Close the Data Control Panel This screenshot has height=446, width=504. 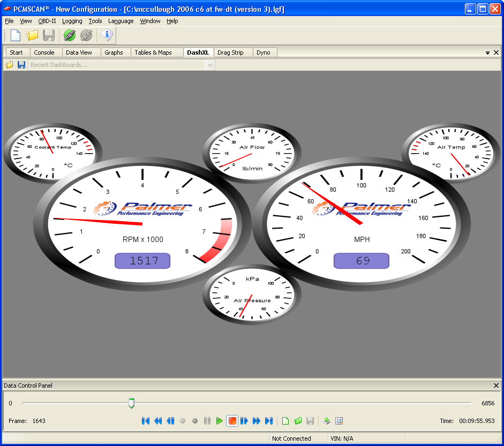[x=496, y=385]
